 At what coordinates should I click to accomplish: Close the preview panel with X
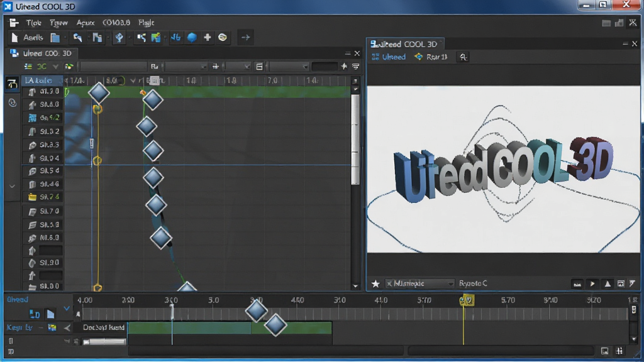coord(635,43)
